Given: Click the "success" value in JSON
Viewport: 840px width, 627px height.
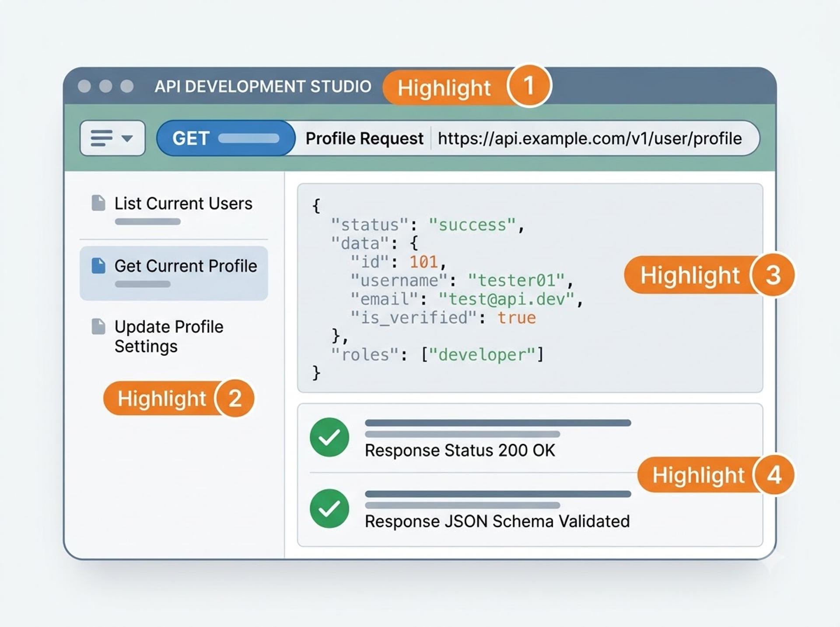Looking at the screenshot, I should tap(472, 225).
